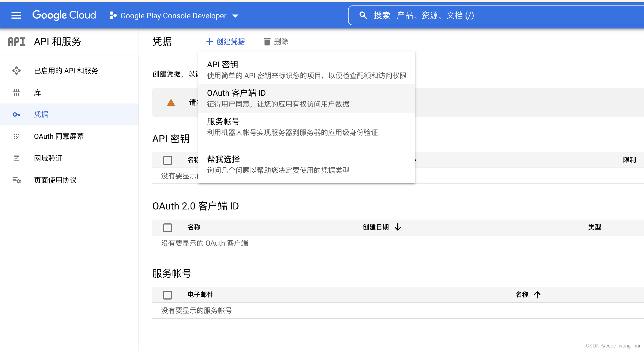Screen dimensions: 644x351
Task: Check the 服务帐号 email header checkbox
Action: tap(167, 295)
